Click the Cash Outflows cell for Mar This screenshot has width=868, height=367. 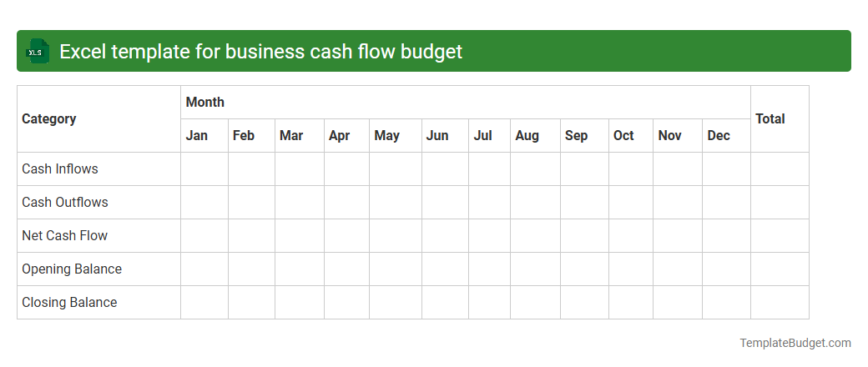300,202
